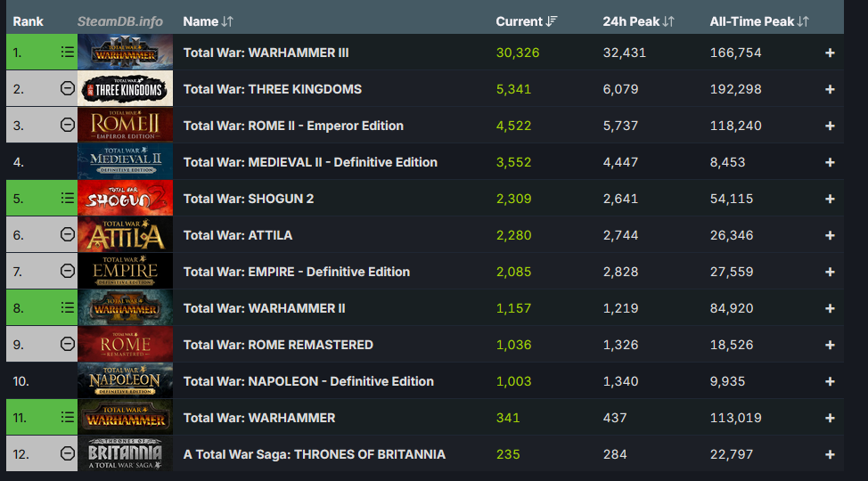This screenshot has height=481, width=868.
Task: Open Total War: ATTILA game link
Action: [238, 235]
